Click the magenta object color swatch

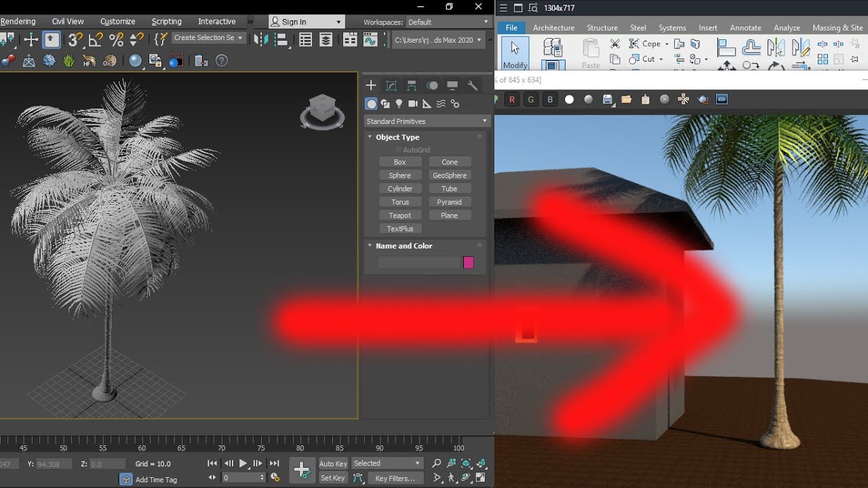(x=469, y=262)
